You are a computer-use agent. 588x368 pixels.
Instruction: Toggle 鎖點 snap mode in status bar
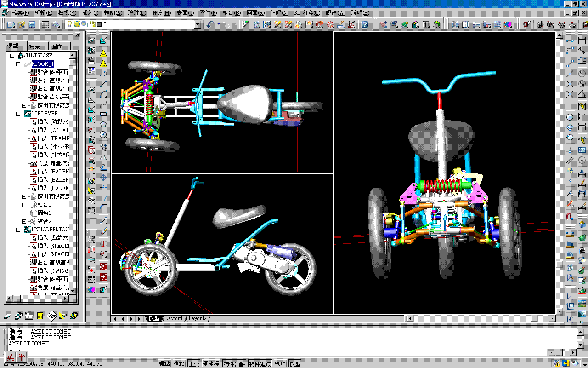pos(164,364)
